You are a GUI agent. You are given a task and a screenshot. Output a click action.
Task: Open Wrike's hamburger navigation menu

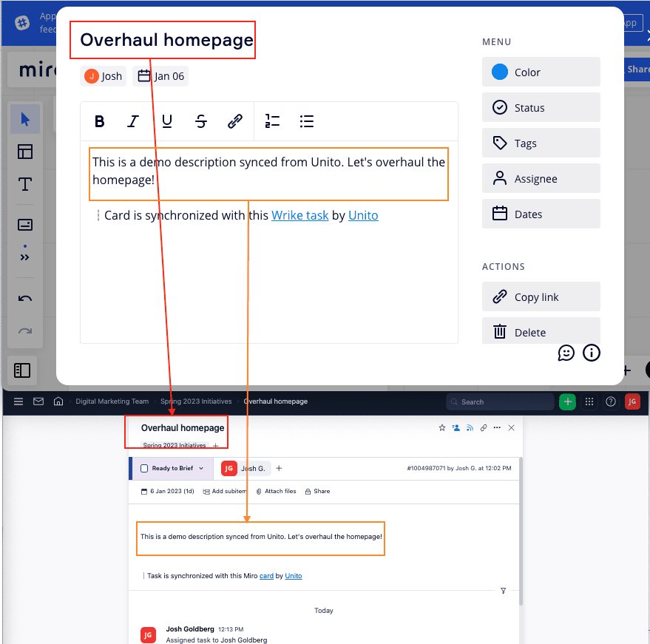pyautogui.click(x=18, y=401)
